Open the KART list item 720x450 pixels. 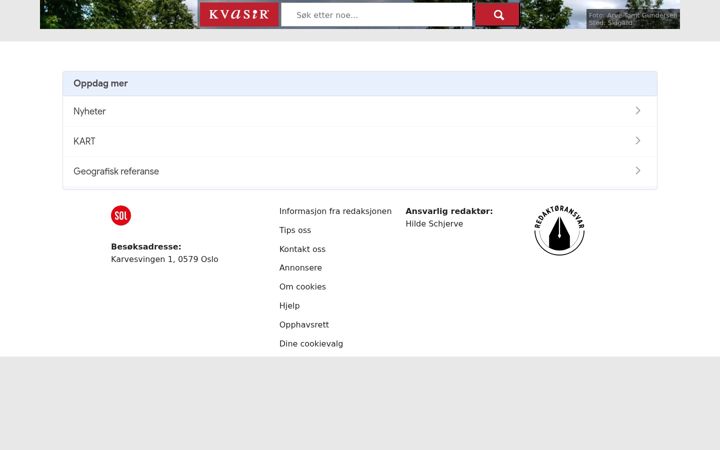point(360,141)
